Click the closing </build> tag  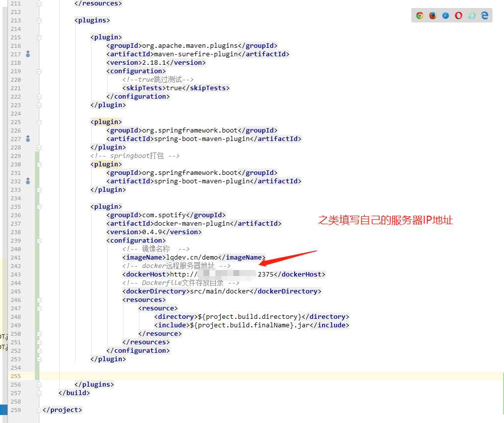[74, 393]
